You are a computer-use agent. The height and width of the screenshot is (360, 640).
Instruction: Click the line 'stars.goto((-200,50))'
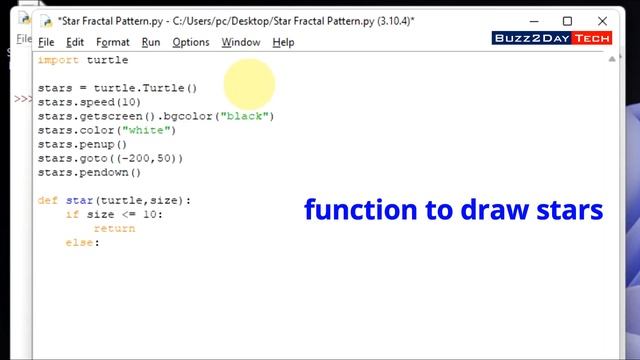pyautogui.click(x=111, y=158)
